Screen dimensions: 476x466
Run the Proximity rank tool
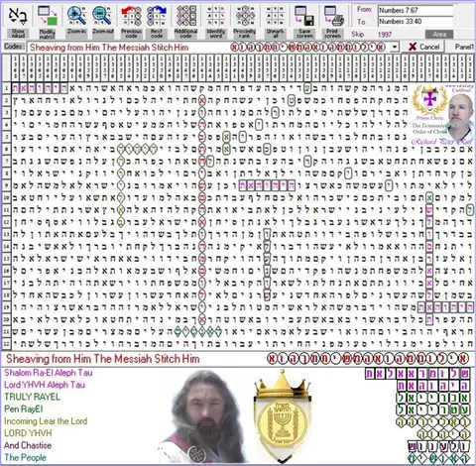[245, 21]
